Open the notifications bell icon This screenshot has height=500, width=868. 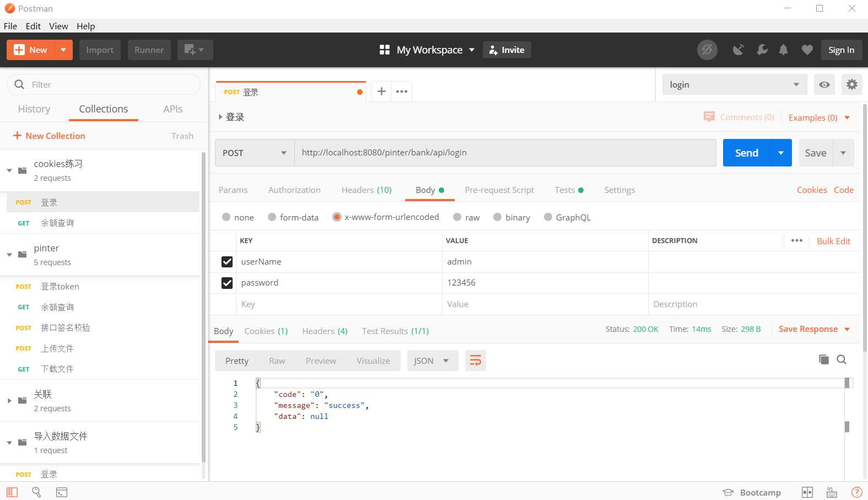click(783, 50)
